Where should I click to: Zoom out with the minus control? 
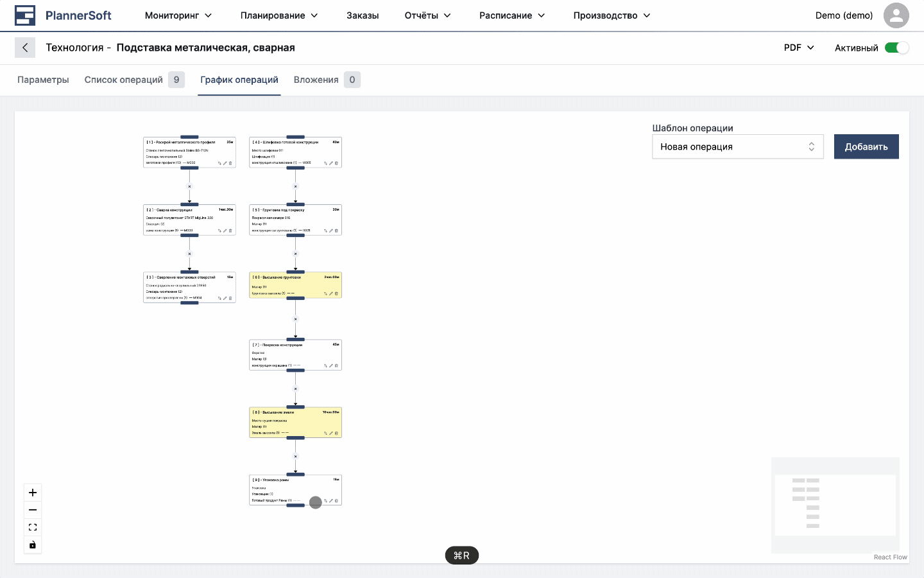click(x=33, y=510)
